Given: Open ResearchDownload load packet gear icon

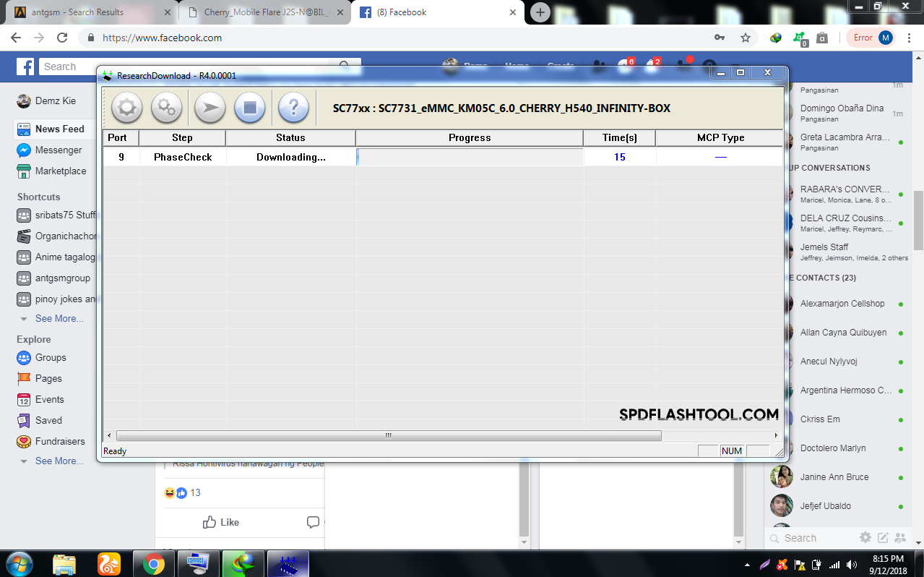Looking at the screenshot, I should point(126,108).
